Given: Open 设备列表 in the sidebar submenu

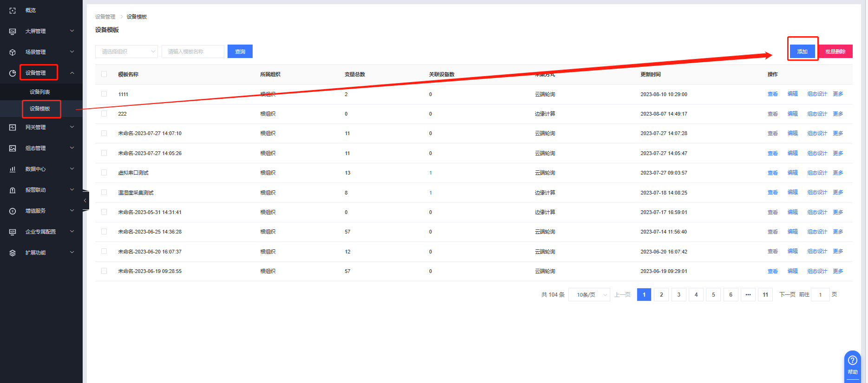Looking at the screenshot, I should pyautogui.click(x=40, y=92).
